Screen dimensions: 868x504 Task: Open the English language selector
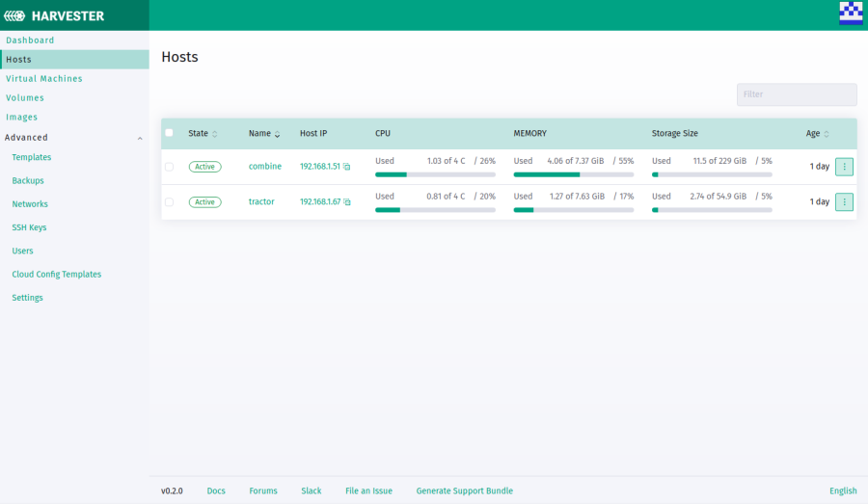842,491
